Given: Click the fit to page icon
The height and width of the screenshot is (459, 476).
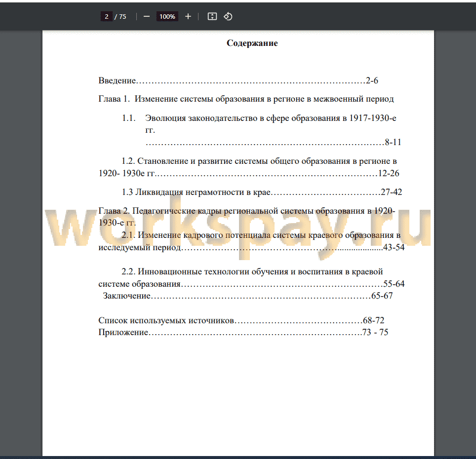Looking at the screenshot, I should point(212,16).
